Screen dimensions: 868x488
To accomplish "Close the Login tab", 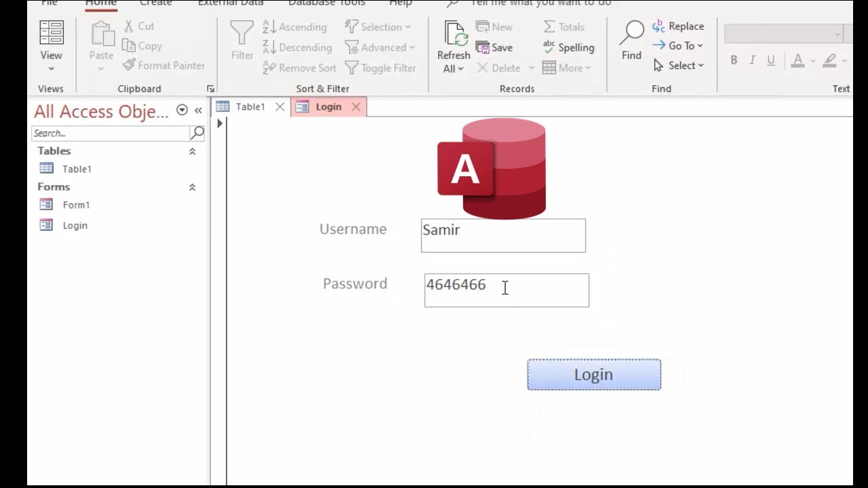I will pyautogui.click(x=356, y=107).
